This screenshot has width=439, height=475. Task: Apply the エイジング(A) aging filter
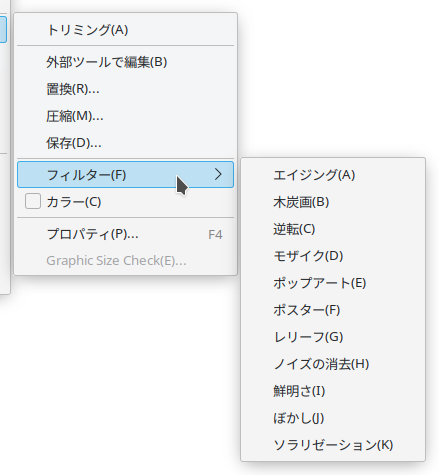coord(333,175)
